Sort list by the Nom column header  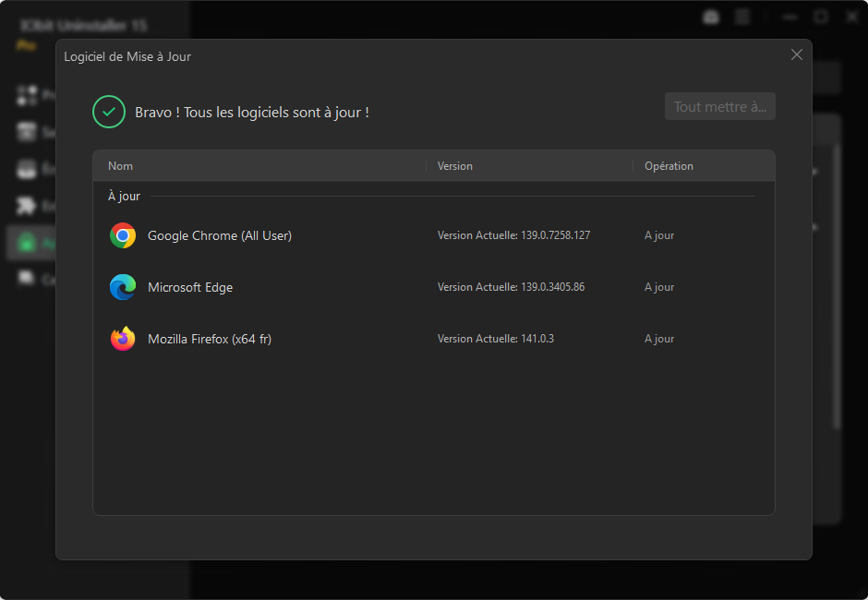(x=121, y=166)
